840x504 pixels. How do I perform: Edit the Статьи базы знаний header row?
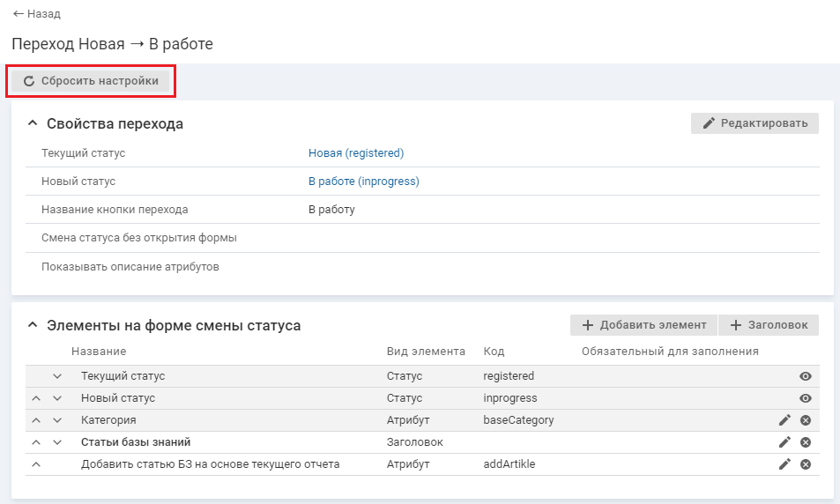pos(784,442)
